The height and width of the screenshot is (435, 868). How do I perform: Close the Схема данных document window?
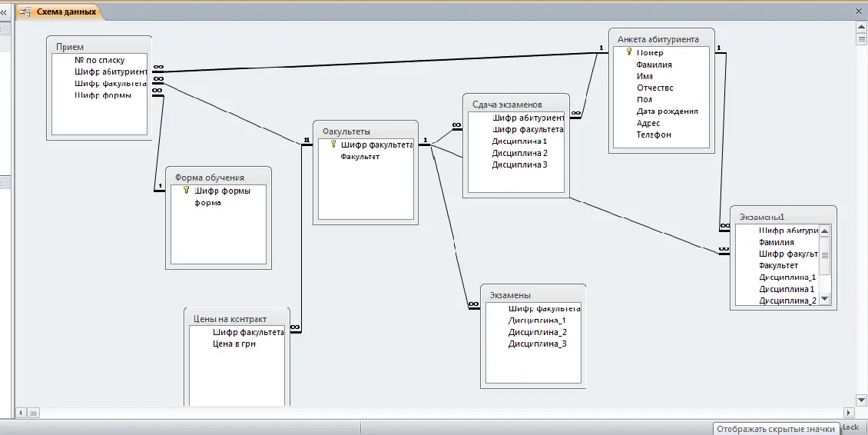pyautogui.click(x=859, y=11)
